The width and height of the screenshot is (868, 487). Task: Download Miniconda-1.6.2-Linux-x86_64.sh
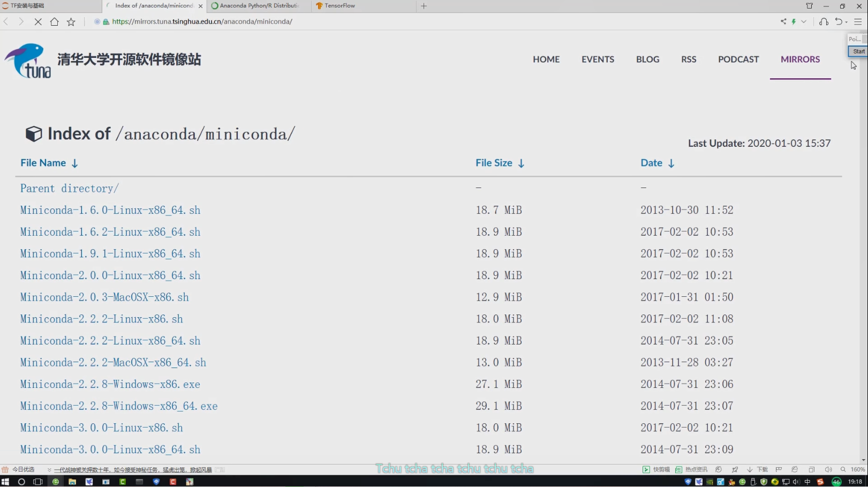(110, 232)
